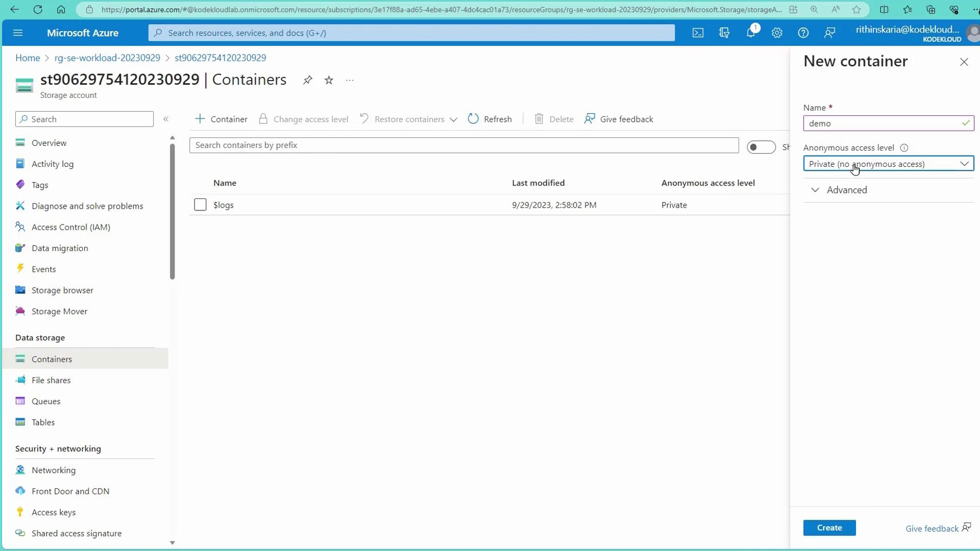Click the Create button
980x551 pixels.
[x=829, y=528]
